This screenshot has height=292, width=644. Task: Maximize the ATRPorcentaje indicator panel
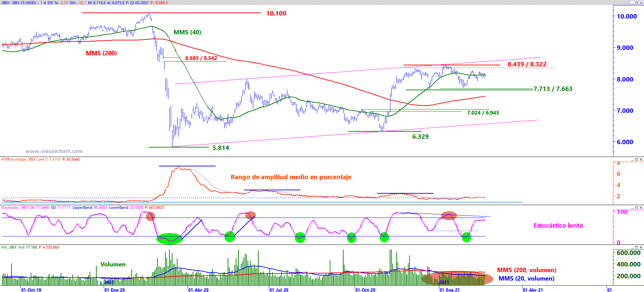[x=637, y=160]
